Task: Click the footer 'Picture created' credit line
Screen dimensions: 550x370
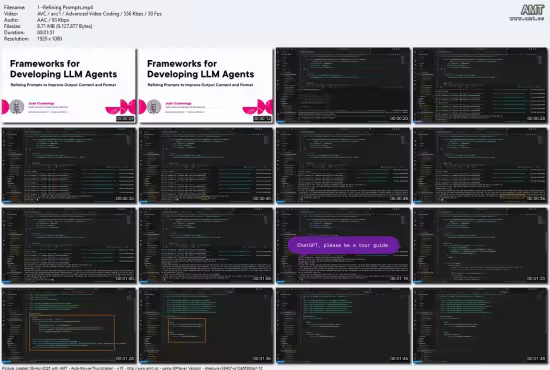Action: [132, 368]
